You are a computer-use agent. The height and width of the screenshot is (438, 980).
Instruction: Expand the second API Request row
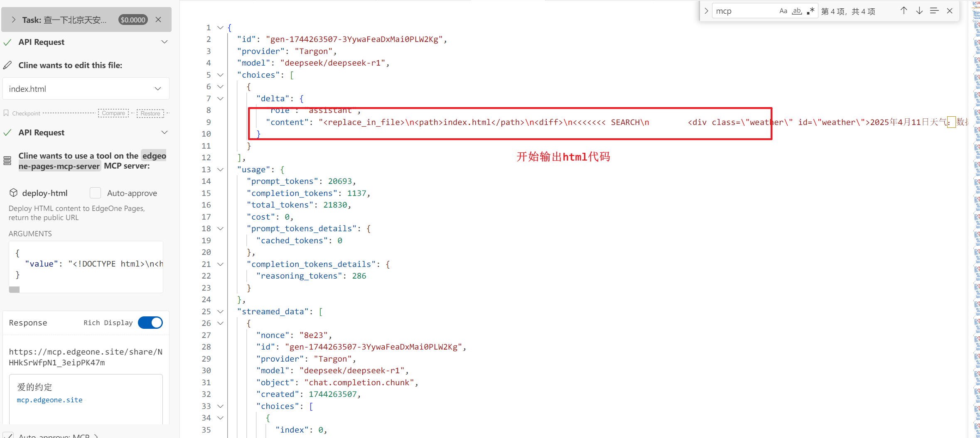[165, 132]
